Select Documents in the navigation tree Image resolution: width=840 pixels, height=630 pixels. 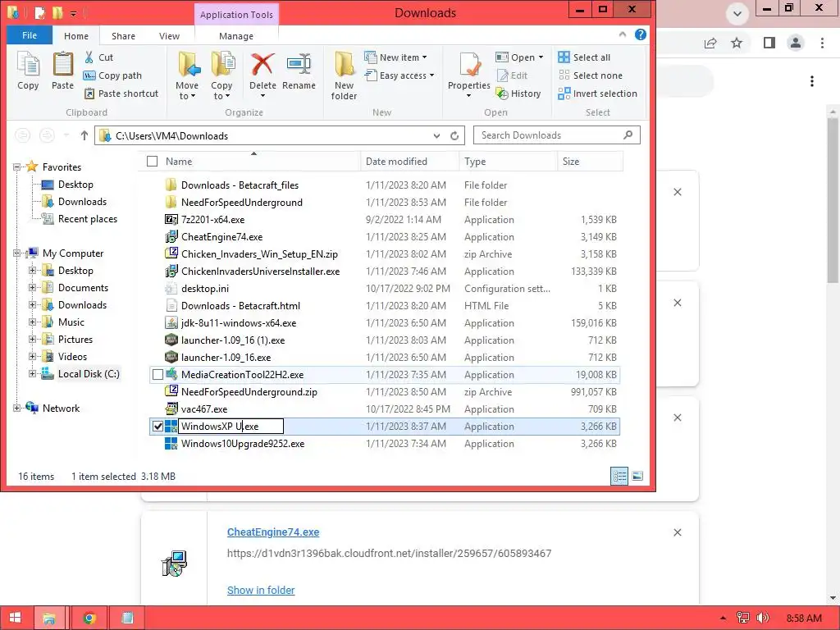click(83, 288)
